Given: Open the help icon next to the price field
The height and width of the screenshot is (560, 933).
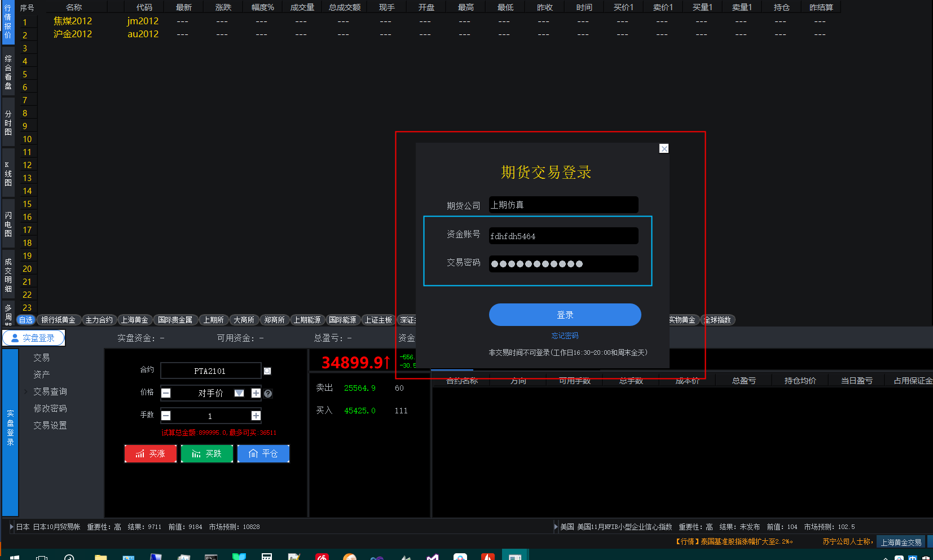Looking at the screenshot, I should [267, 393].
